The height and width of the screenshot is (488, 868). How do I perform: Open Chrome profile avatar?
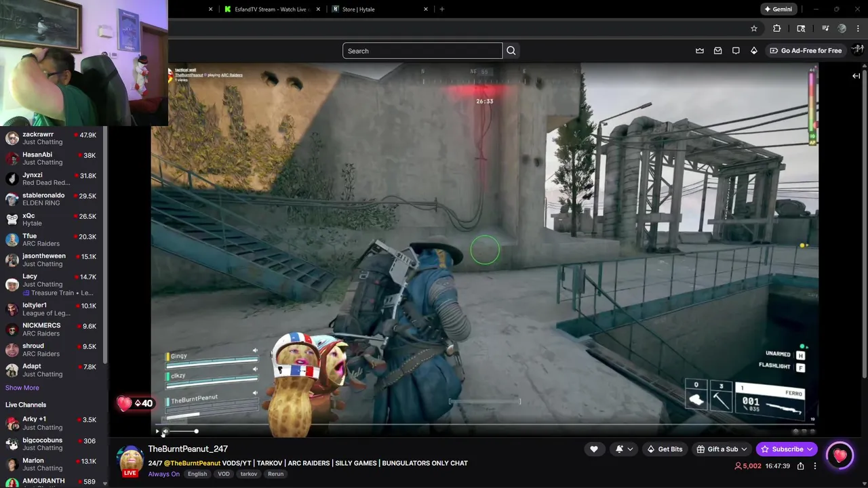pos(842,28)
